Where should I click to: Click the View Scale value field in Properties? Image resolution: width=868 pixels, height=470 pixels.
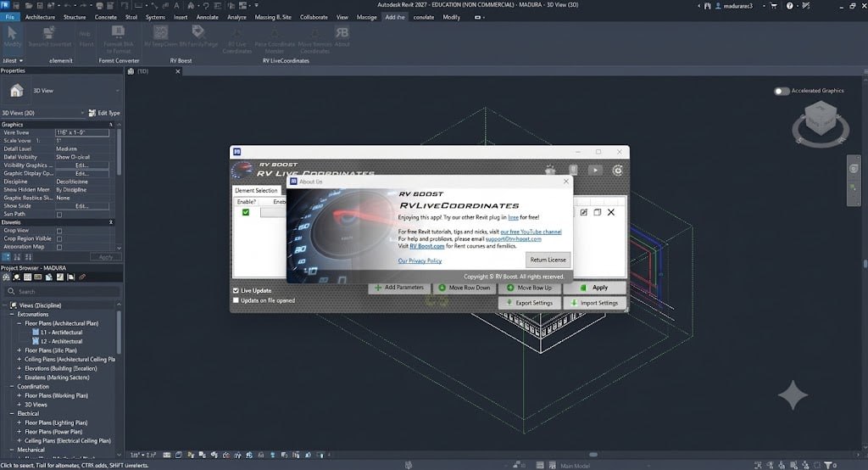pos(82,133)
